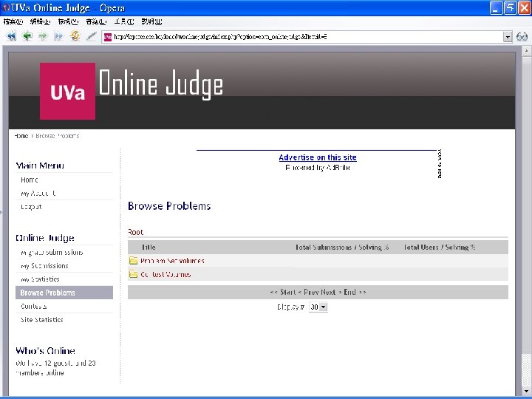The image size is (532, 399).
Task: Click the Advertise on this site link
Action: click(x=318, y=157)
